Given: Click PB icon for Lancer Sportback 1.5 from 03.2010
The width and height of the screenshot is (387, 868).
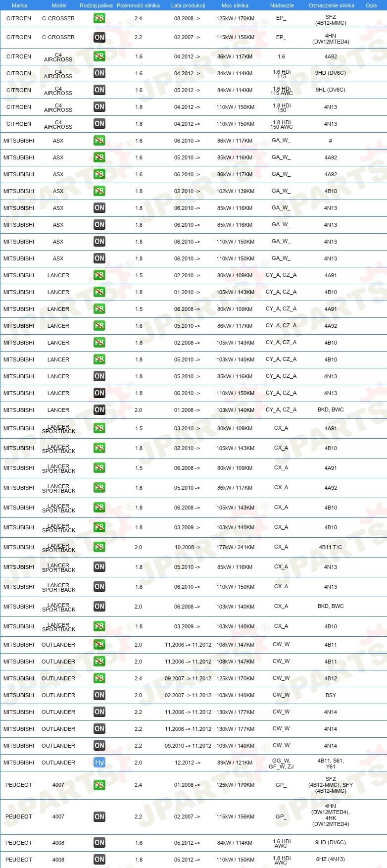Looking at the screenshot, I should pyautogui.click(x=99, y=428).
